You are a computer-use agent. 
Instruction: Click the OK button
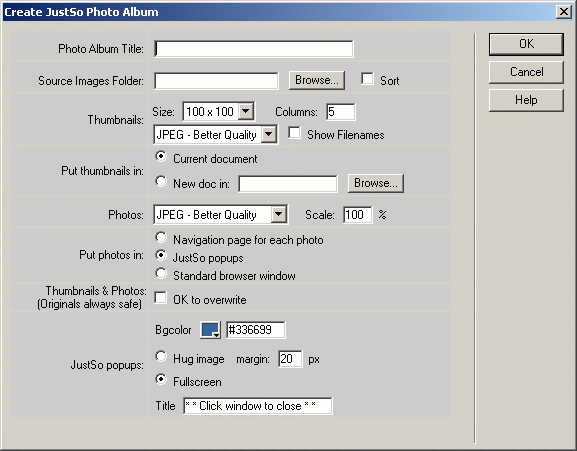pos(526,44)
